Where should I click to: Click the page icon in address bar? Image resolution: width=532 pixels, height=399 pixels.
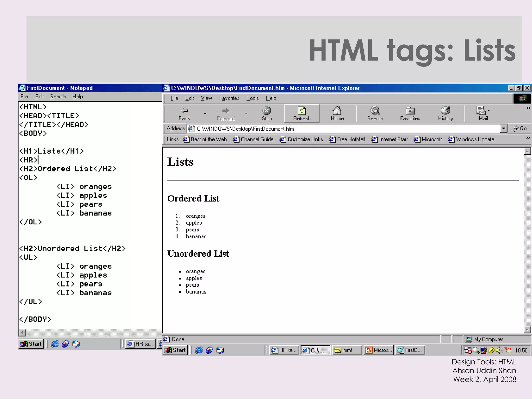[x=191, y=129]
